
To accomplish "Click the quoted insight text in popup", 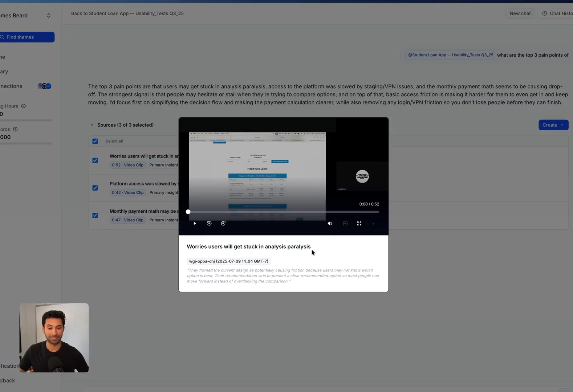I will click(283, 276).
